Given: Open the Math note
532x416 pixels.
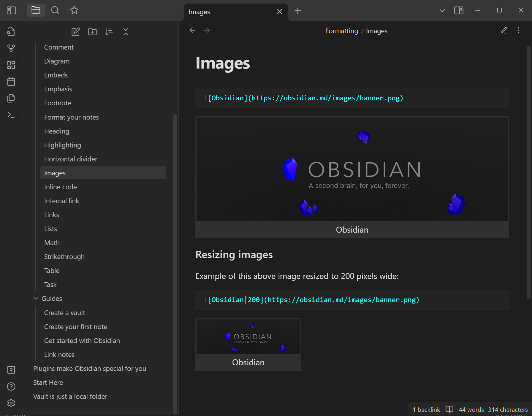Looking at the screenshot, I should pyautogui.click(x=103, y=243).
